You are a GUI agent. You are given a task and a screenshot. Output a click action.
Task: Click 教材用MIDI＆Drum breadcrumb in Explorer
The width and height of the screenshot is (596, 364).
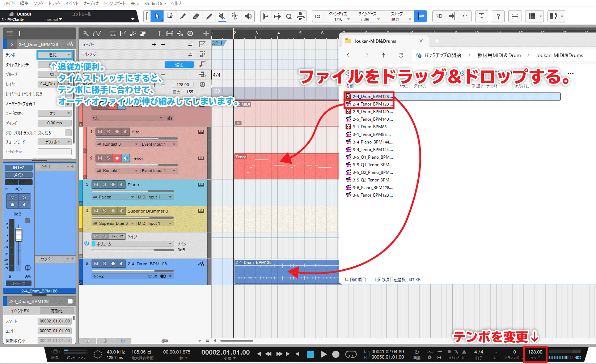pyautogui.click(x=499, y=55)
